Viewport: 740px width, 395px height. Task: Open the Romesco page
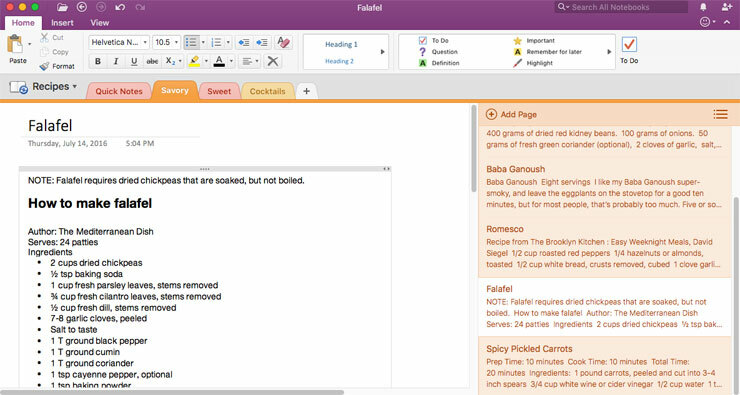605,247
